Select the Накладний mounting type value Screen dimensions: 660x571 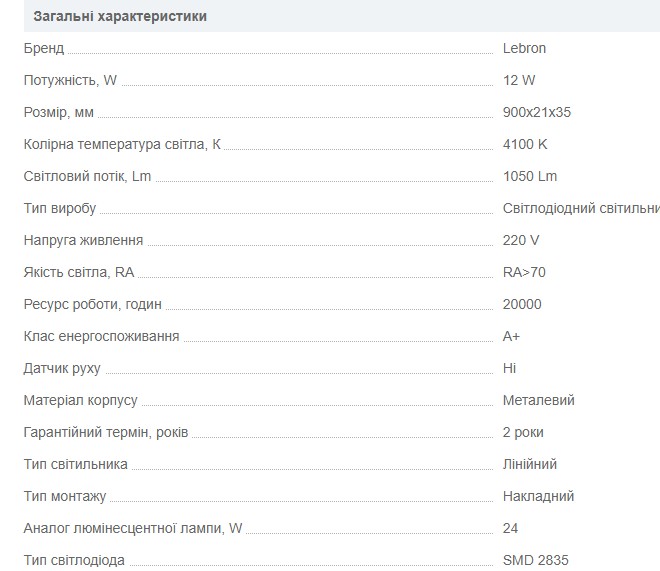pyautogui.click(x=538, y=496)
